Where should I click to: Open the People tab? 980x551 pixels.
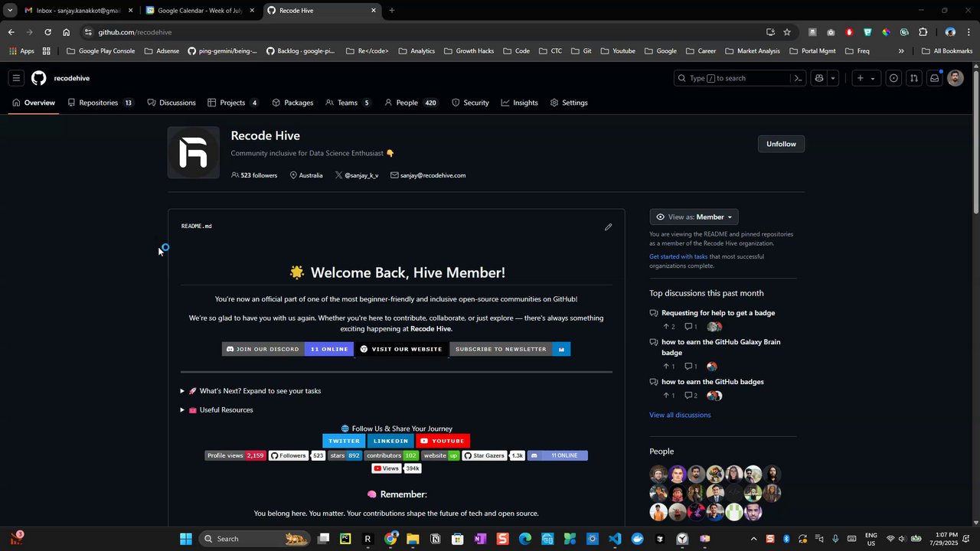(x=411, y=103)
